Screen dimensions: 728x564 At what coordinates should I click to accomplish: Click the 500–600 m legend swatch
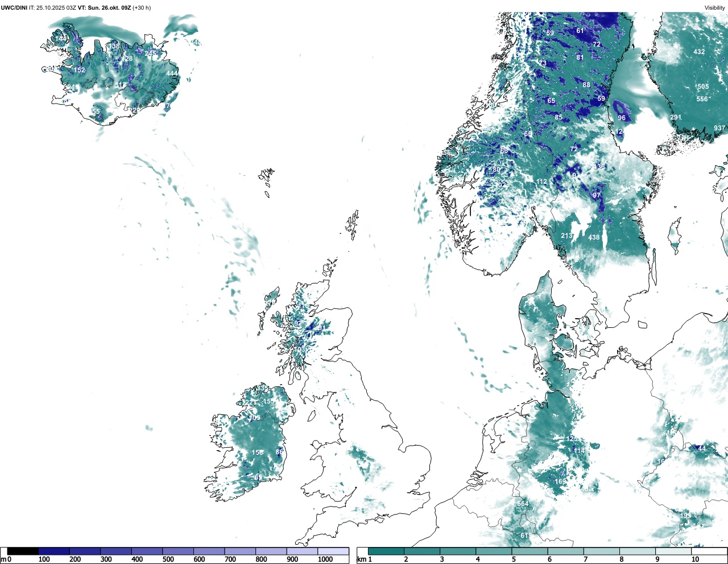click(x=178, y=551)
